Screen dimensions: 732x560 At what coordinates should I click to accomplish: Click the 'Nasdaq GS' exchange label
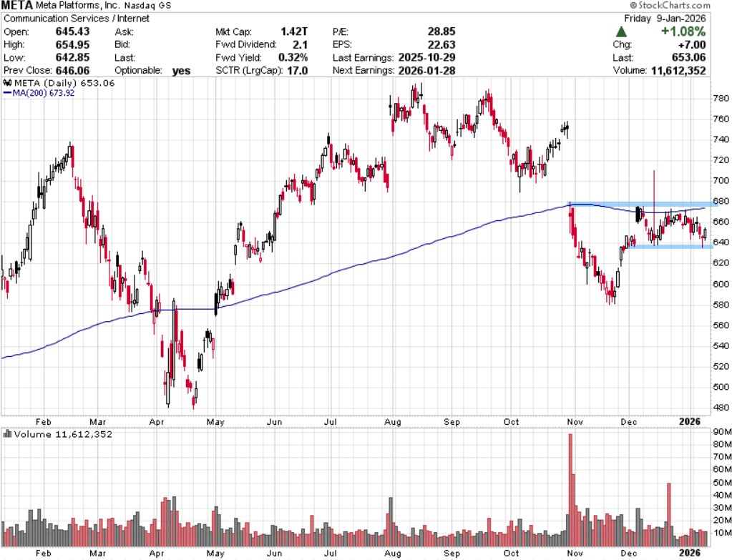click(x=147, y=6)
